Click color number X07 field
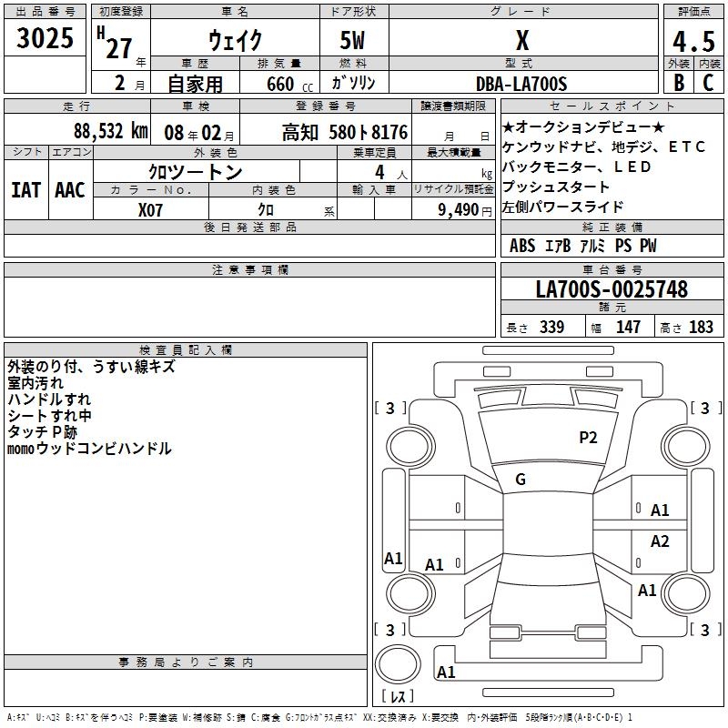Viewport: 728px width, 728px height. tap(151, 209)
